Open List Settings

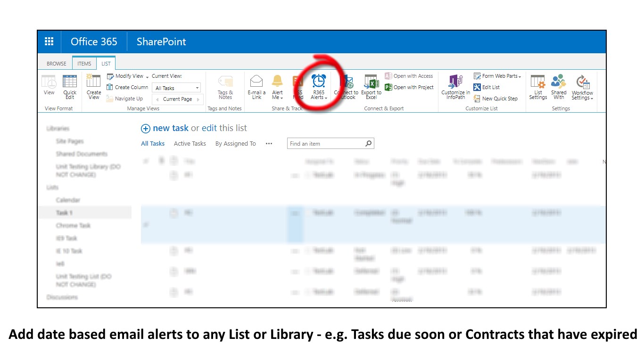[538, 87]
